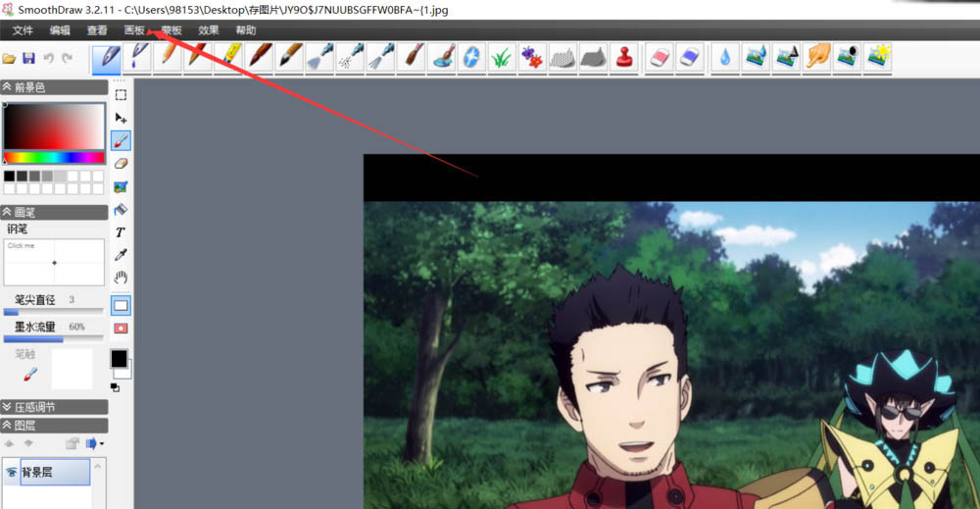
Task: Select the brown flat brush tool
Action: tap(412, 58)
